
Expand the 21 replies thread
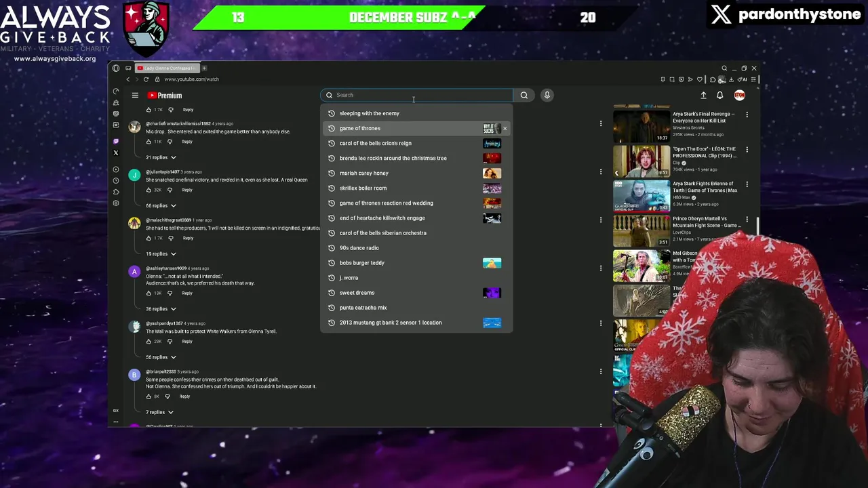pos(161,157)
